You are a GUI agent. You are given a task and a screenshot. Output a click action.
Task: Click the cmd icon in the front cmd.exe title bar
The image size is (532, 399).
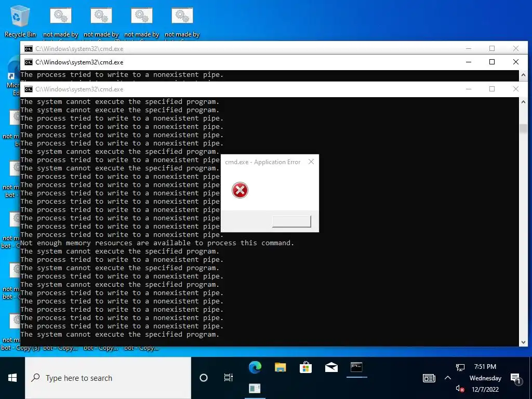tap(29, 89)
